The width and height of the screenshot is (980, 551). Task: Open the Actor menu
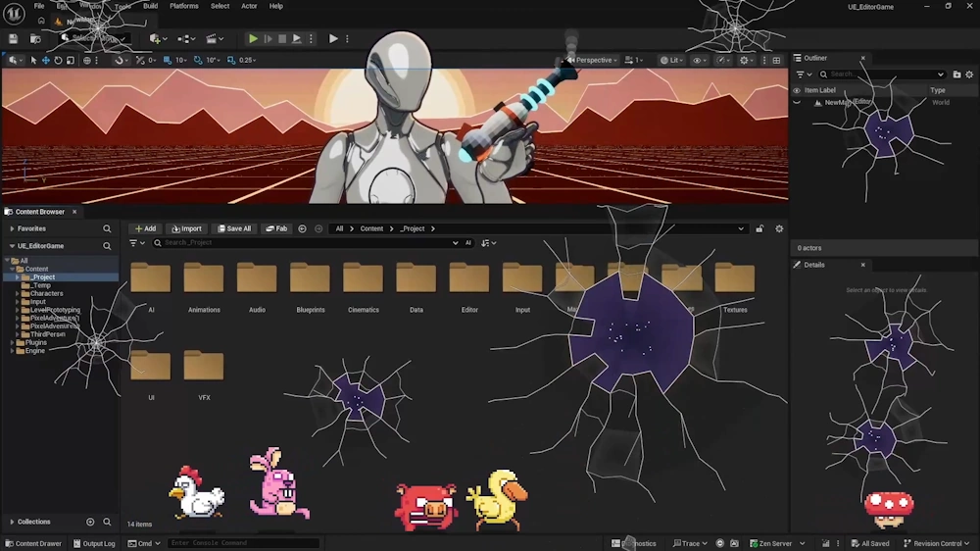pyautogui.click(x=249, y=6)
